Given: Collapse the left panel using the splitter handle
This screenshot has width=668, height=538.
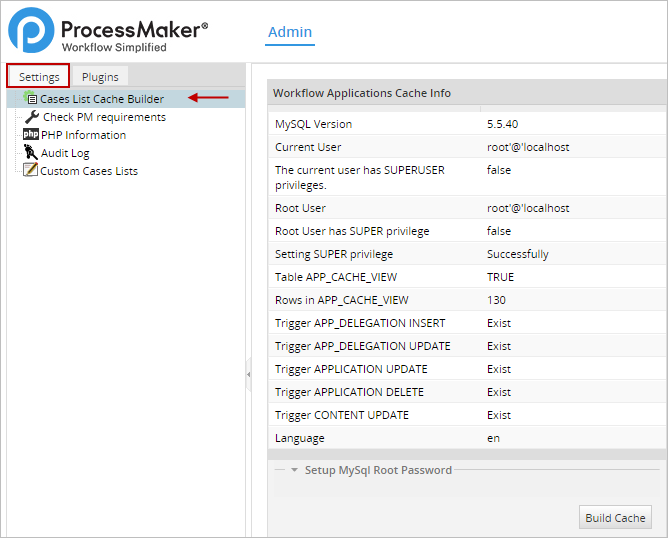Looking at the screenshot, I should click(x=249, y=372).
